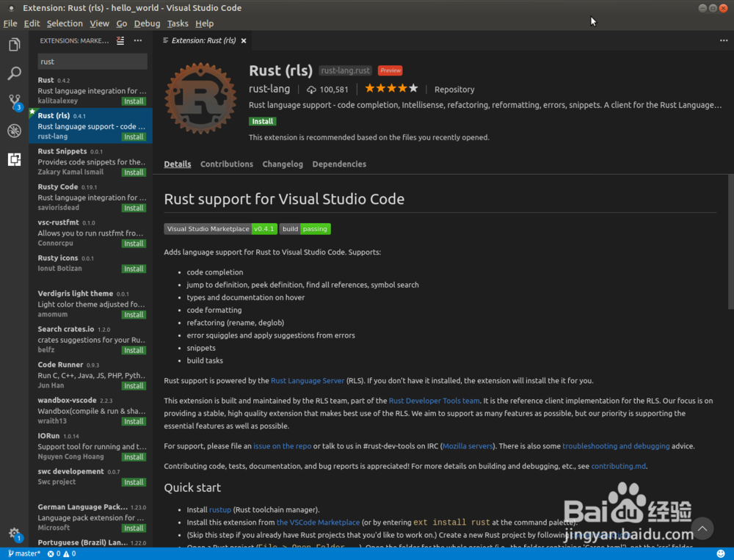Install the wandbox-vscode extension
The height and width of the screenshot is (560, 734).
(134, 421)
